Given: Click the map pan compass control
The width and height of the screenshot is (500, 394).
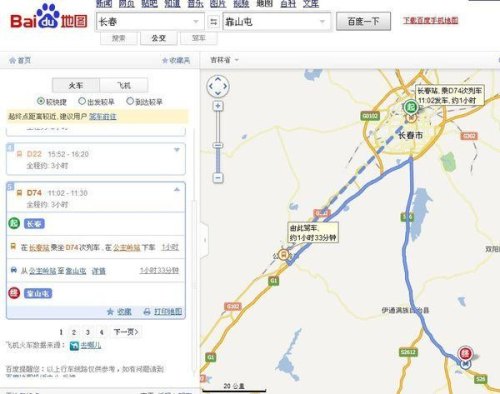Looking at the screenshot, I should pyautogui.click(x=218, y=86).
